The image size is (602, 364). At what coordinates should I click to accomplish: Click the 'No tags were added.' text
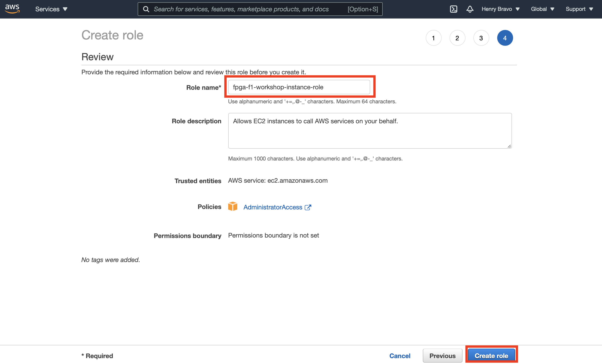pos(110,260)
